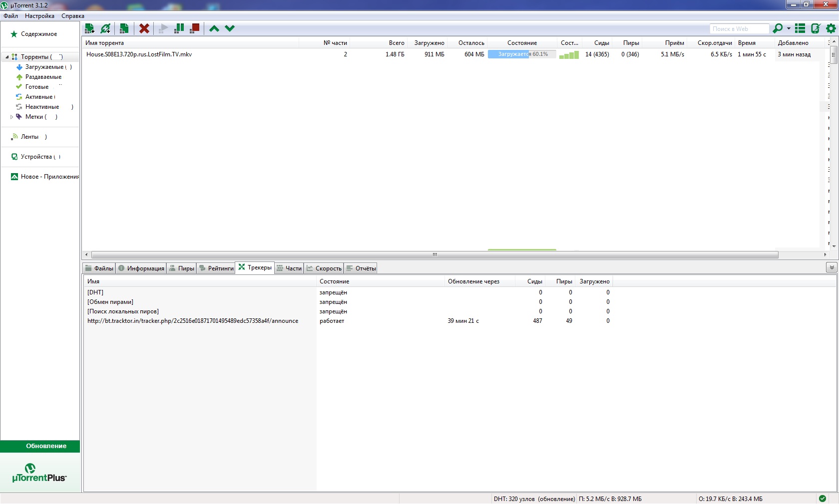The image size is (839, 504).
Task: Toggle the category list view icon
Action: click(x=800, y=28)
